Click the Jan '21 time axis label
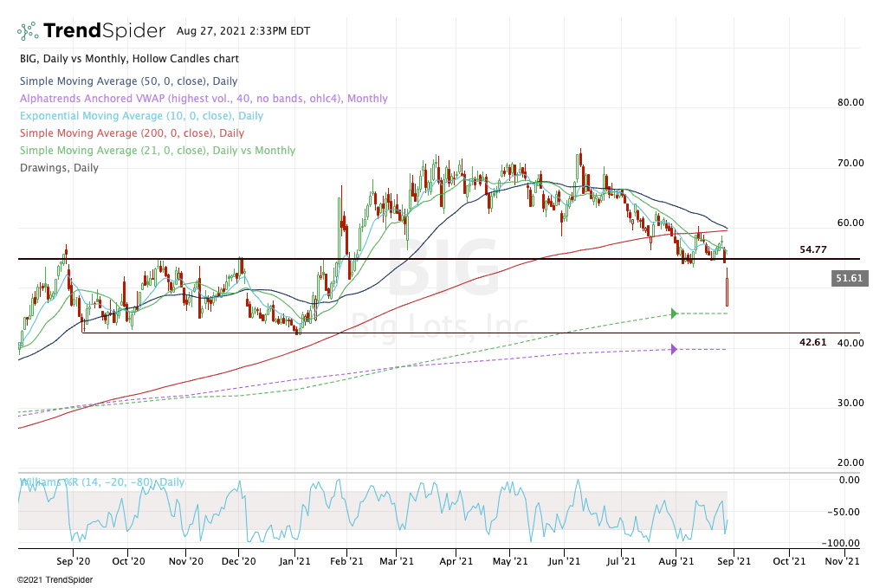Viewport: 886px width, 588px height. [x=295, y=561]
